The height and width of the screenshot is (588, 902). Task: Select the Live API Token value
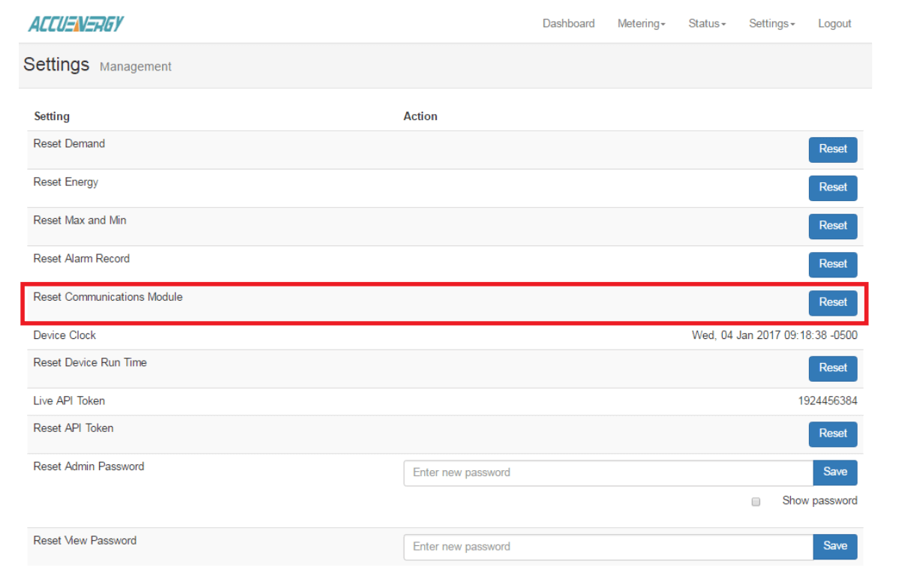click(x=827, y=401)
